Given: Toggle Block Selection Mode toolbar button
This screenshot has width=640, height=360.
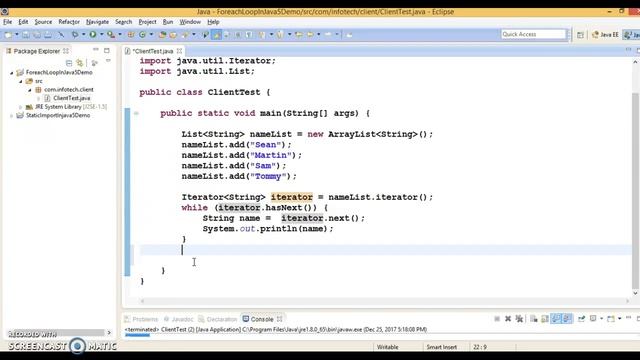Looking at the screenshot, I should tap(238, 35).
